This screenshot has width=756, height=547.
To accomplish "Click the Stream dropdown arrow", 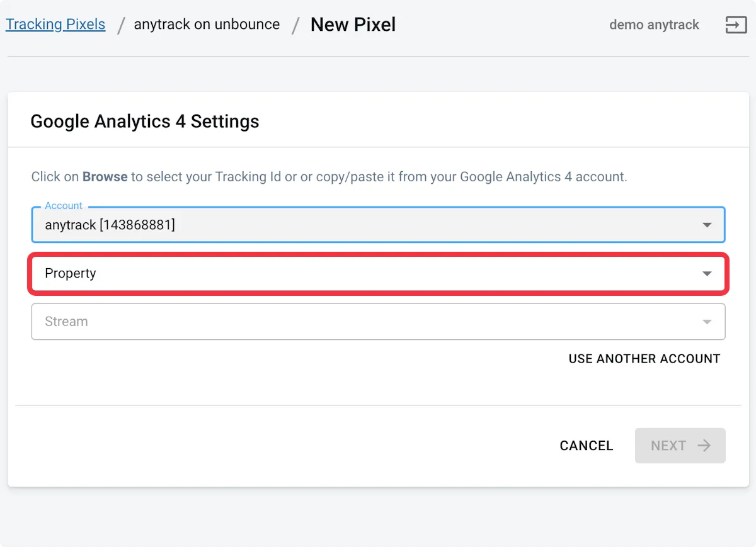I will click(x=707, y=322).
